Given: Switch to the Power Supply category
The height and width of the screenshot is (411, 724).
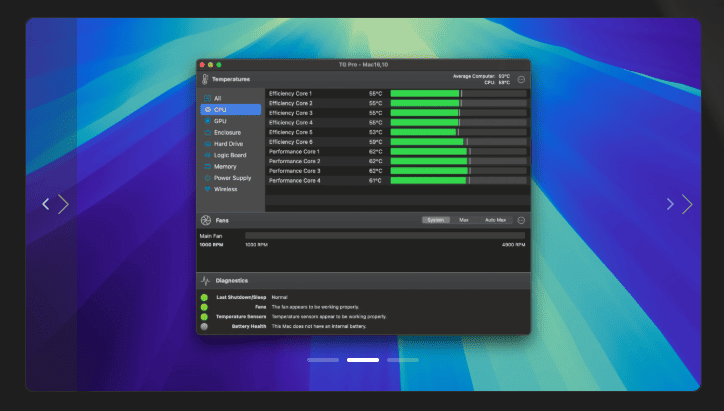Looking at the screenshot, I should (x=230, y=178).
